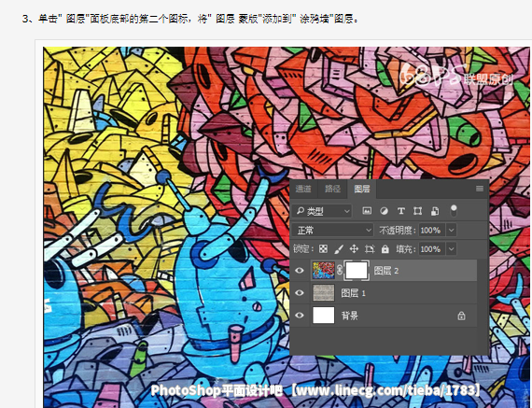Image resolution: width=532 pixels, height=408 pixels.
Task: Filter layers by smart object icon
Action: click(435, 211)
